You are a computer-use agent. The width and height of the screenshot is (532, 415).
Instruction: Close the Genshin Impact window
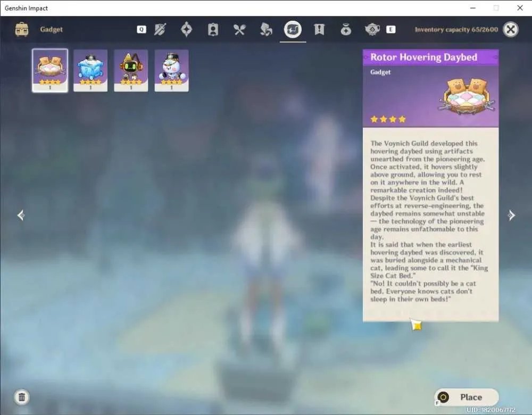point(520,8)
